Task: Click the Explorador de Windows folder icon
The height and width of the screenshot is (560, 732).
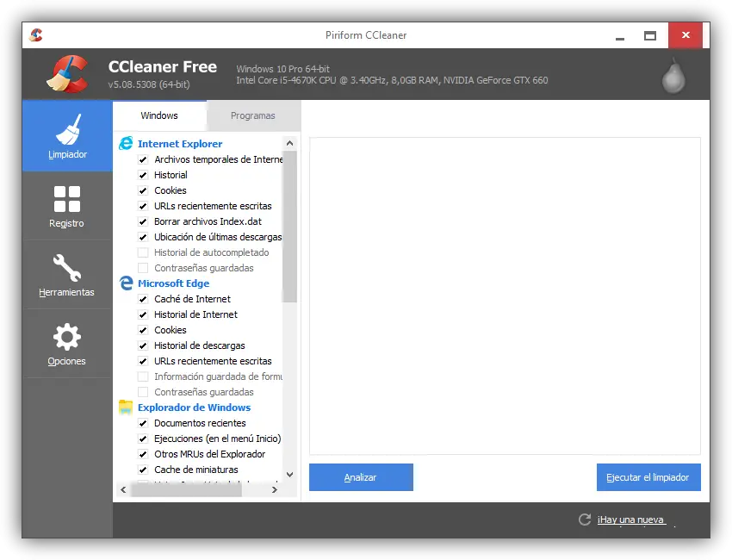Action: (126, 407)
